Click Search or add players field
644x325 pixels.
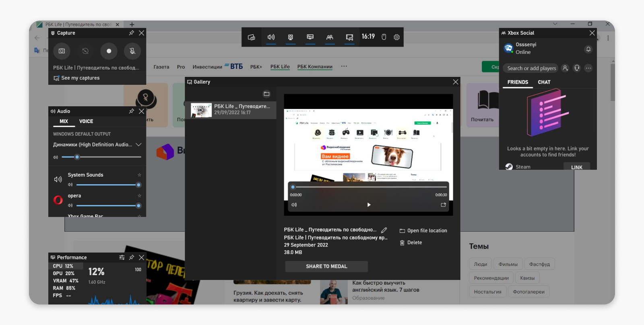tap(531, 68)
